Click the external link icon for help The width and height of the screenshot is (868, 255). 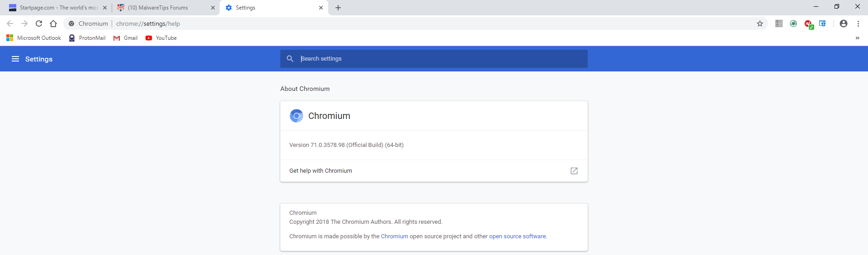pos(574,171)
